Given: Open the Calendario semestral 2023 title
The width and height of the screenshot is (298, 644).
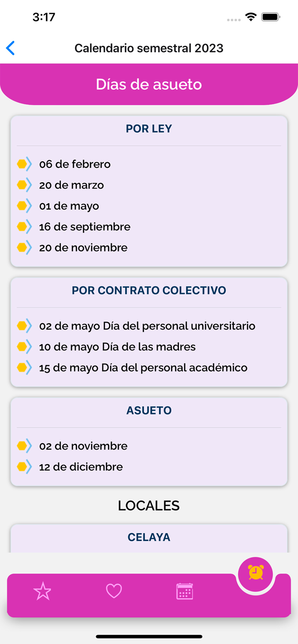Looking at the screenshot, I should 149,48.
